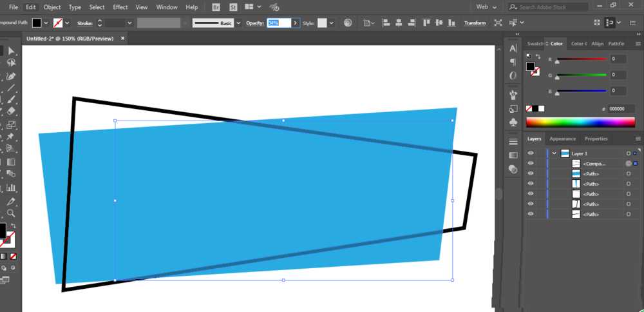
Task: Open the Web workspace dropdown
Action: 486,7
